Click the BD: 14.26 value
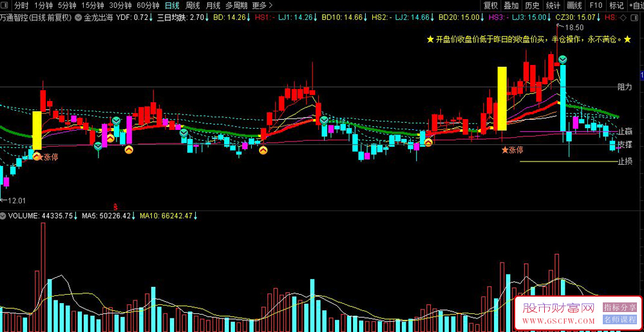Viewport: 644px width, 332px height. 232,17
